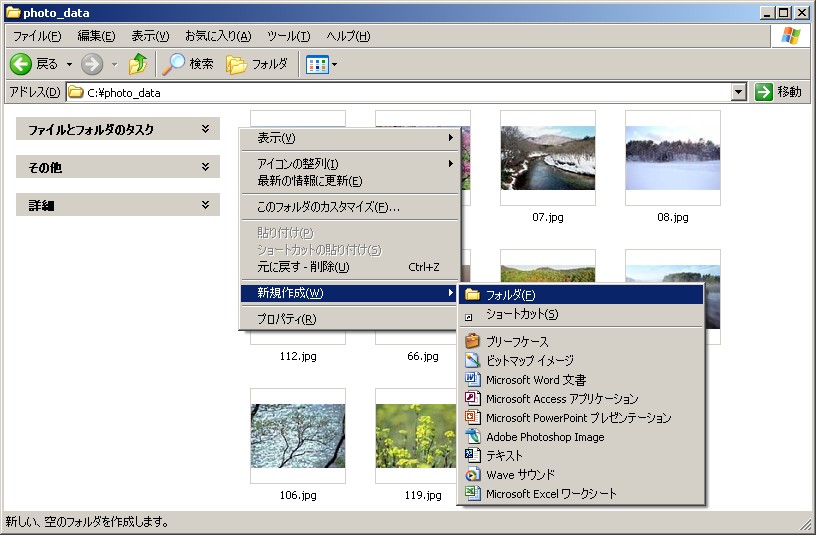The width and height of the screenshot is (816, 535).
Task: Click the 66.jpg file name
Action: click(x=423, y=356)
